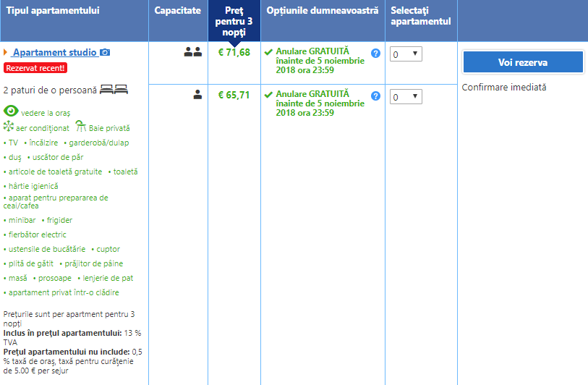Click the snowflake air conditioning icon
588x385 pixels.
[x=9, y=127]
